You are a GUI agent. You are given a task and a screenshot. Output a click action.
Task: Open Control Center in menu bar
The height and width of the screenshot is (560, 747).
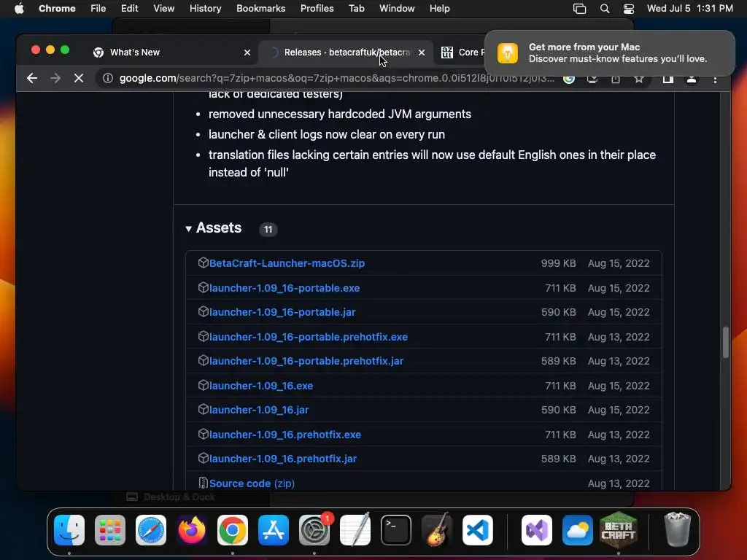629,9
